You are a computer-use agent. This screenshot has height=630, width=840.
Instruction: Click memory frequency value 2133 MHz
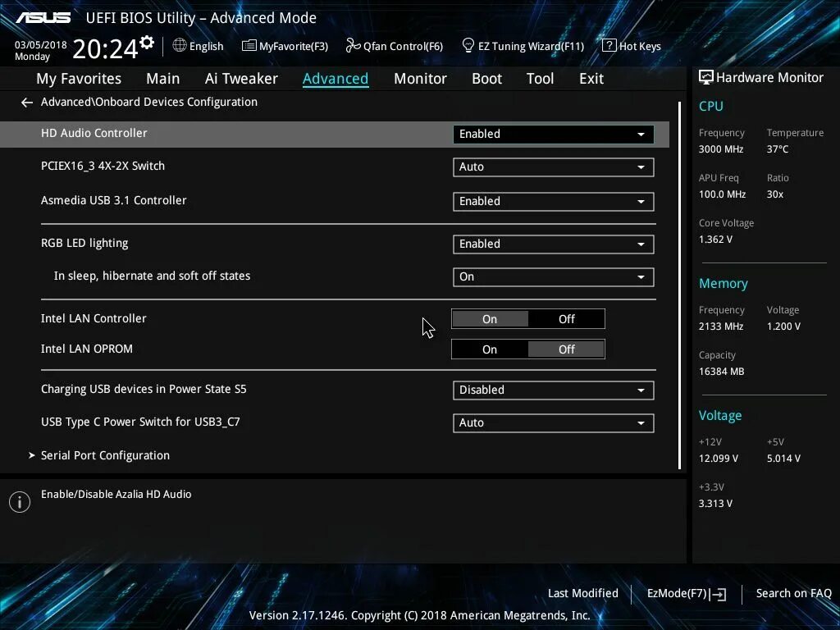point(720,326)
